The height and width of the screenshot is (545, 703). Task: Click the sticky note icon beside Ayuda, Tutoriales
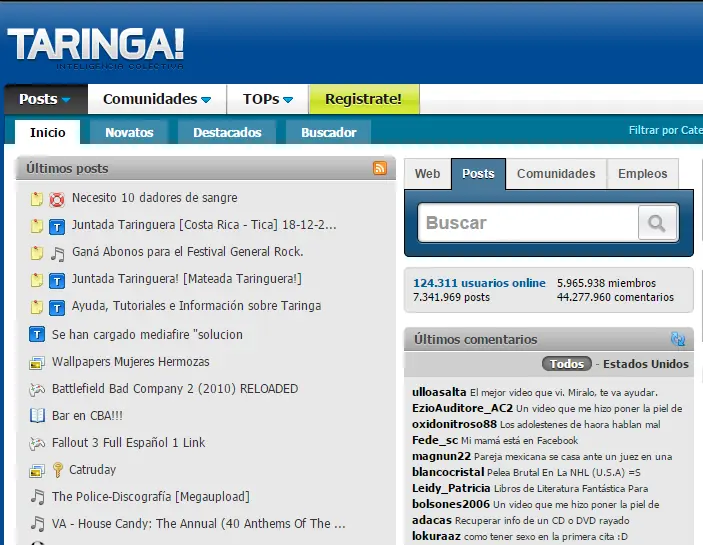[37, 307]
